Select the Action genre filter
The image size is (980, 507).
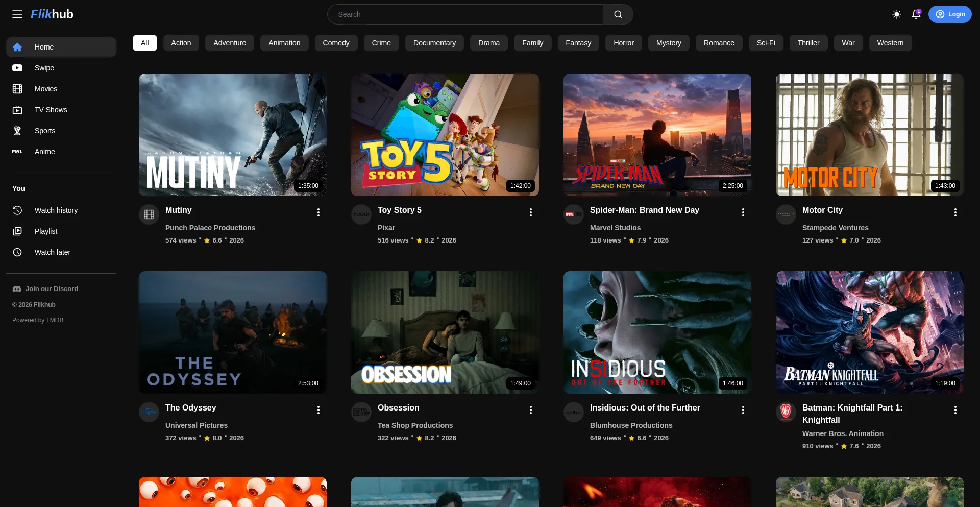pos(181,43)
